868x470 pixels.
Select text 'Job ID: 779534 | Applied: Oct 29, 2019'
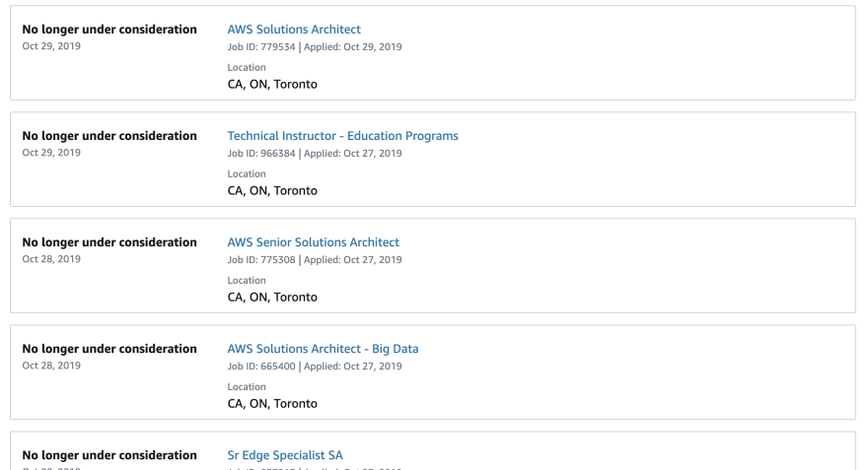(x=315, y=47)
